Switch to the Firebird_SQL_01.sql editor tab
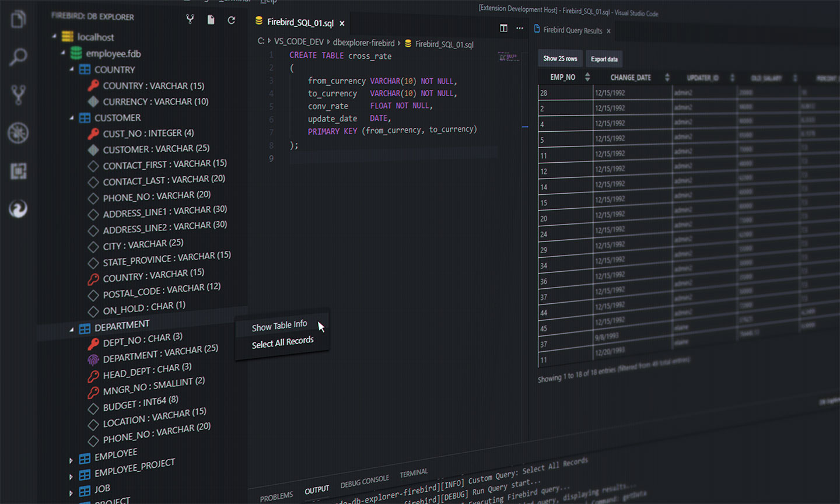Screen dimensions: 840x504 (x=300, y=23)
